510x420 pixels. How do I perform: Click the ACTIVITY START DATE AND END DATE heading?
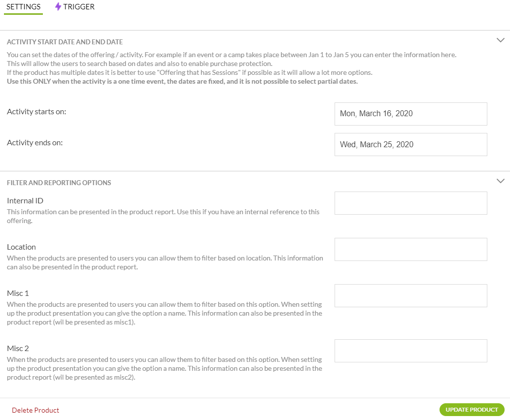coord(65,42)
